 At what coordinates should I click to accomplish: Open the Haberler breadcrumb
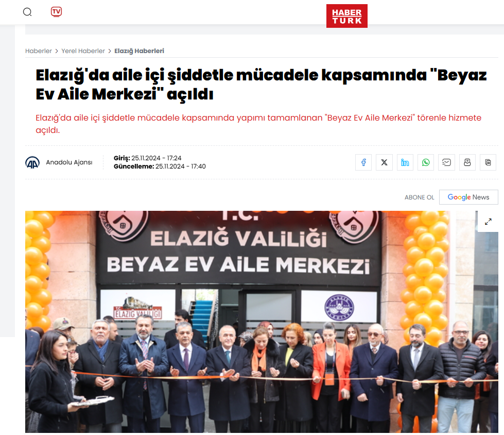39,51
